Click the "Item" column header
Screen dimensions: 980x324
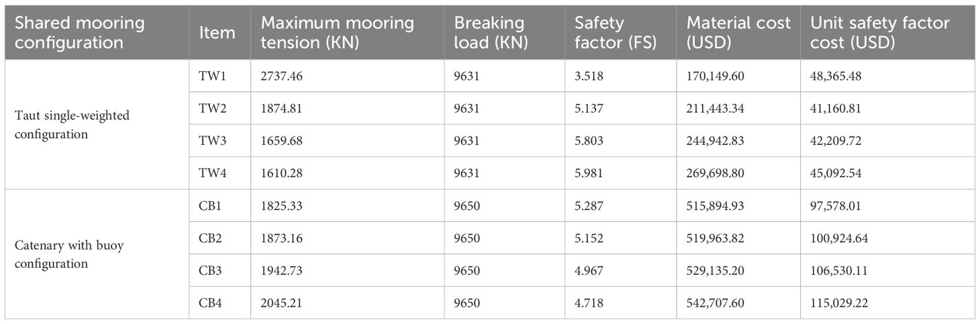pyautogui.click(x=217, y=33)
